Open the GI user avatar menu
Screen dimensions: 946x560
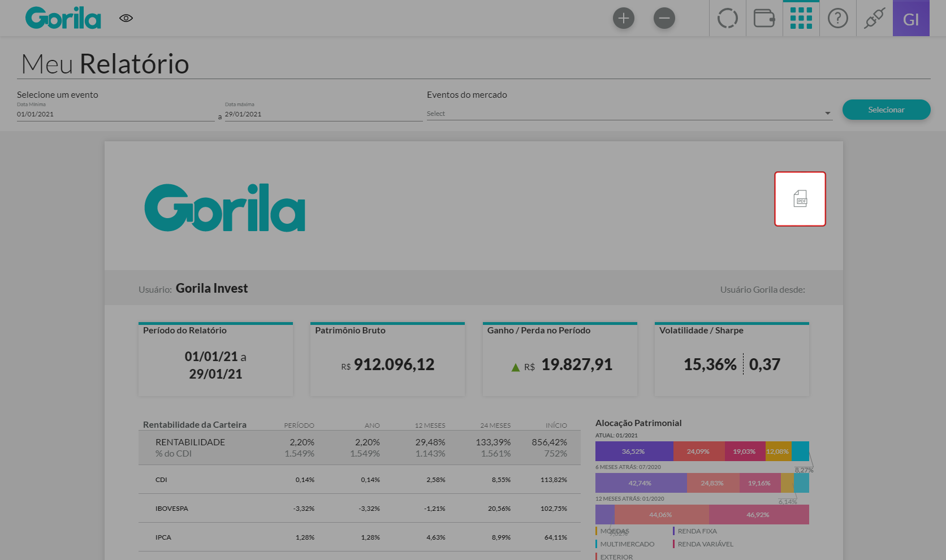(911, 18)
